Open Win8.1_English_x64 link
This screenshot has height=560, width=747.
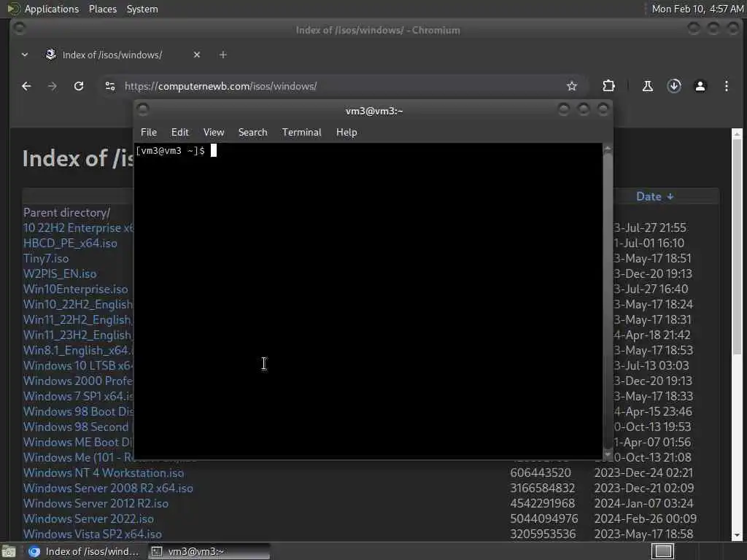(x=79, y=351)
